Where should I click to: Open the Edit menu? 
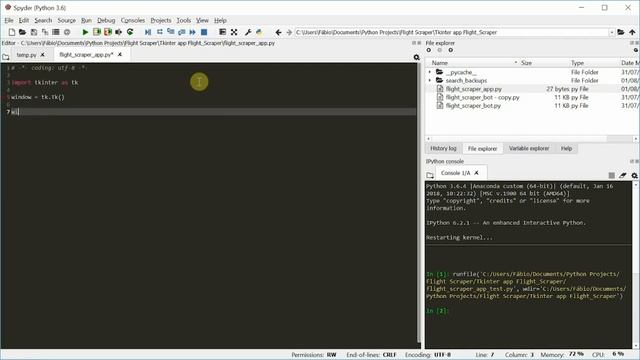point(24,20)
